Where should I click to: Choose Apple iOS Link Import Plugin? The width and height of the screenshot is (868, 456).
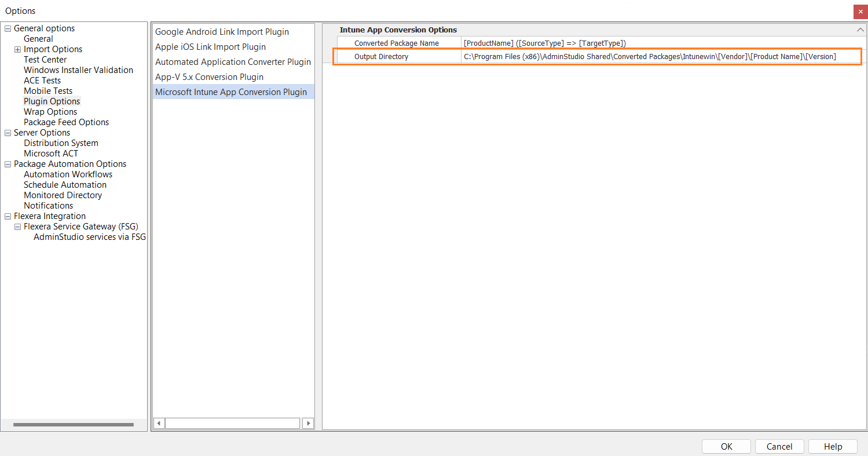click(210, 47)
